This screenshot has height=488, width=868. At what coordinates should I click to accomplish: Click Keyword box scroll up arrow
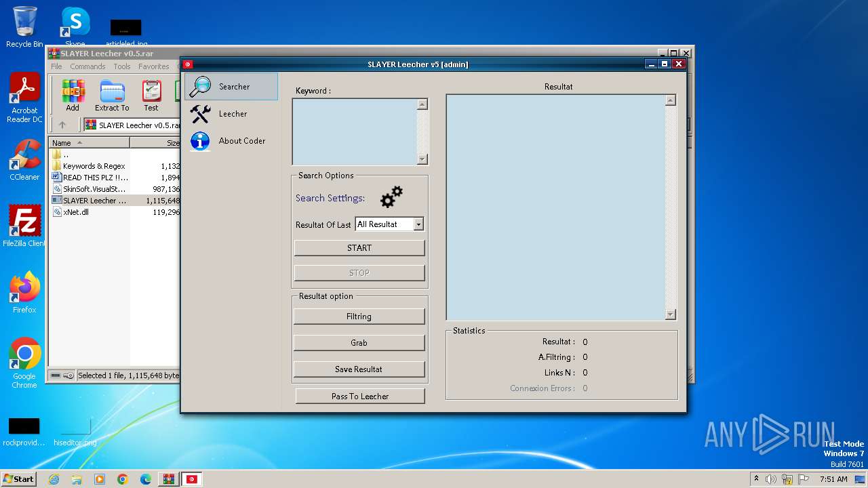point(422,104)
